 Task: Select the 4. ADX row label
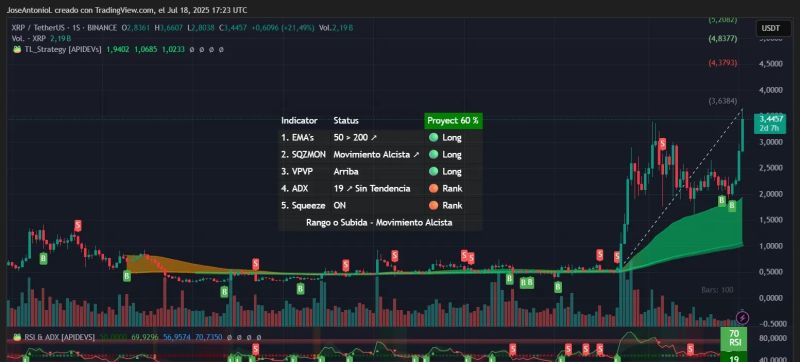[x=295, y=189]
